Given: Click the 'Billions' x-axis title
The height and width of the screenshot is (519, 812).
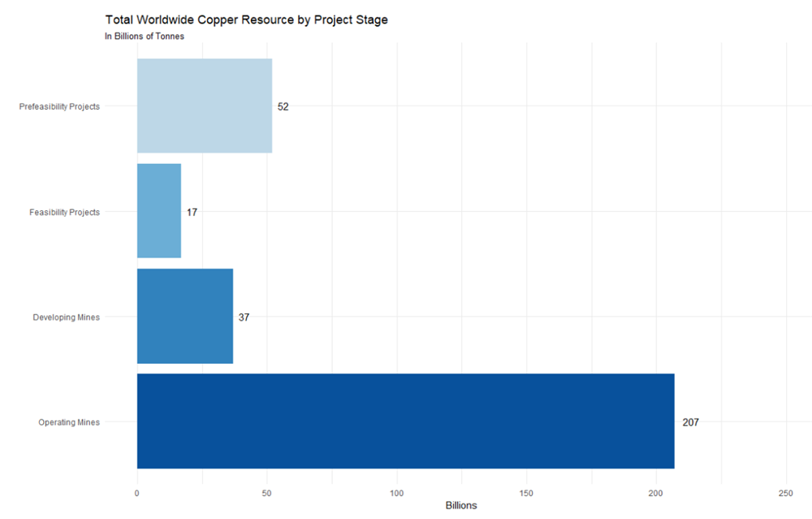Looking at the screenshot, I should pyautogui.click(x=461, y=506).
